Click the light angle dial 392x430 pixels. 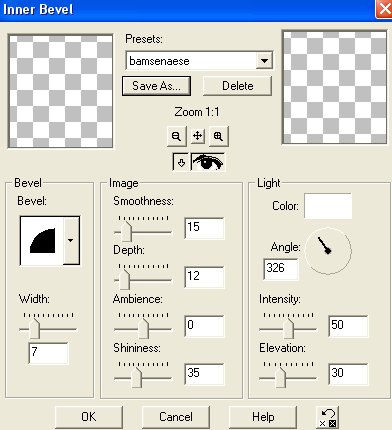[x=328, y=251]
